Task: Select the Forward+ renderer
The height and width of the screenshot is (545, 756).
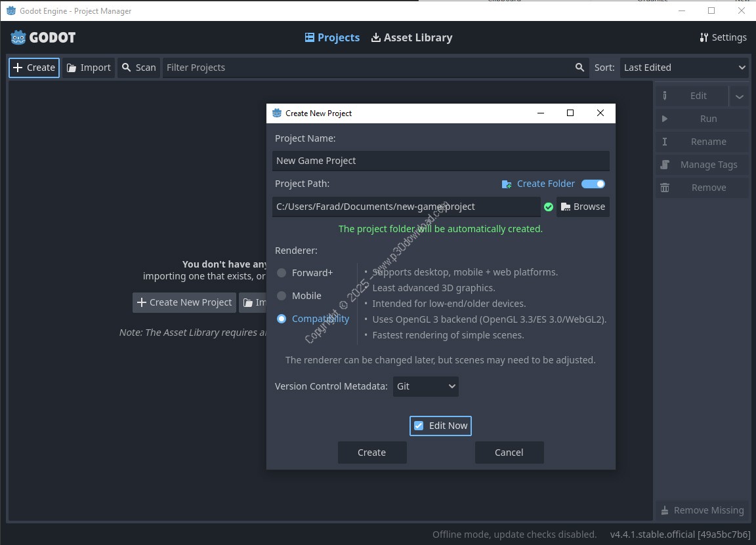Action: pos(304,273)
